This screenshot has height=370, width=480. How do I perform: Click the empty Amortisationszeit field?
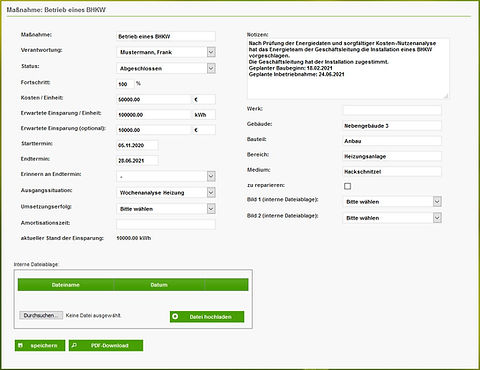[166, 224]
